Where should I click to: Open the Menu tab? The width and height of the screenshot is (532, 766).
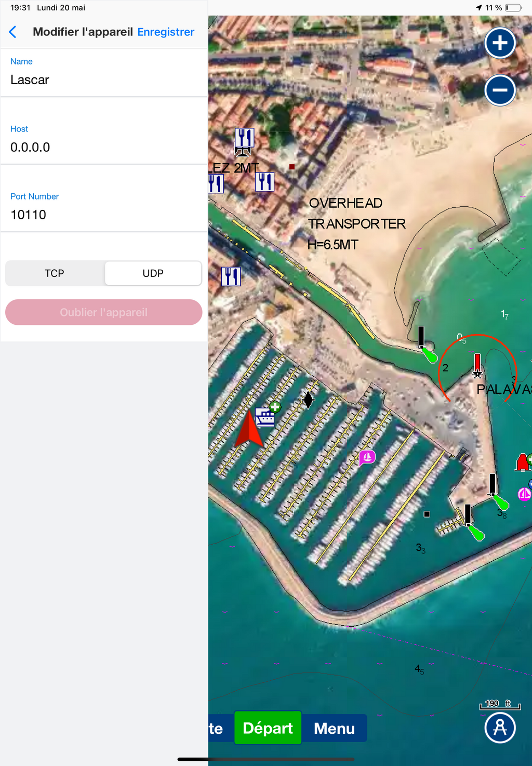[x=334, y=728]
